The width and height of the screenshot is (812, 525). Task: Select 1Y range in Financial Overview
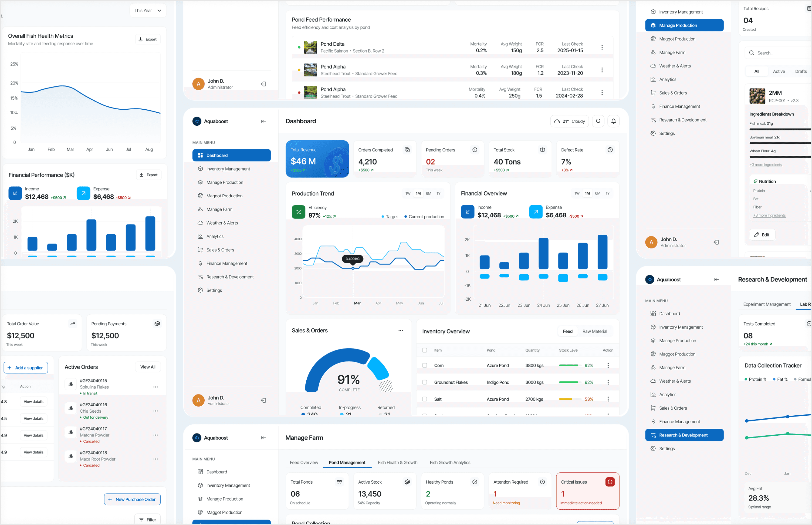[x=607, y=193]
